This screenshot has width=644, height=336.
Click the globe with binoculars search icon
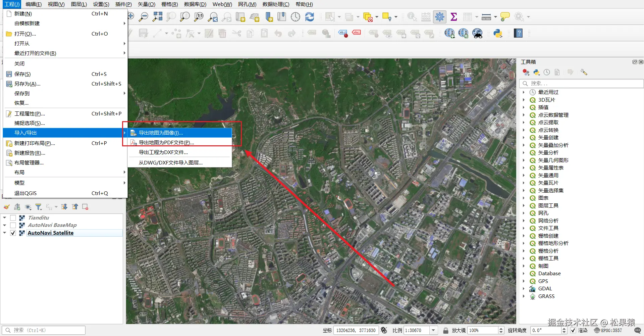coord(477,33)
